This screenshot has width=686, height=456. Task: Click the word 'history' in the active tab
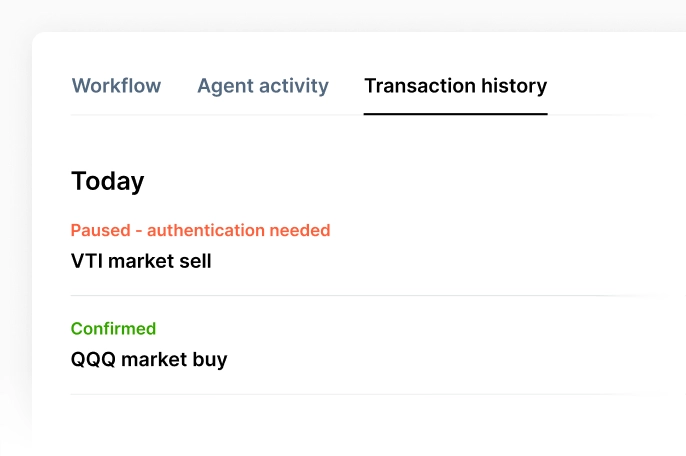click(513, 86)
